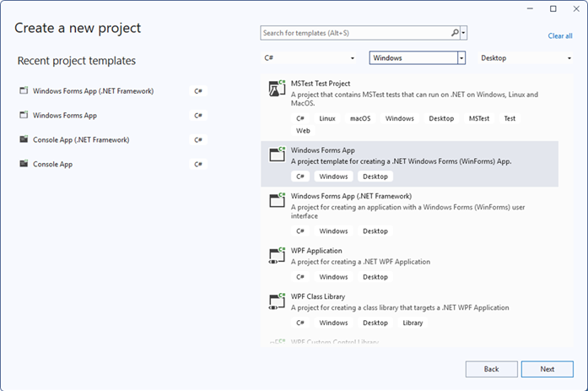588x391 pixels.
Task: Click the Clear all link
Action: [x=560, y=36]
